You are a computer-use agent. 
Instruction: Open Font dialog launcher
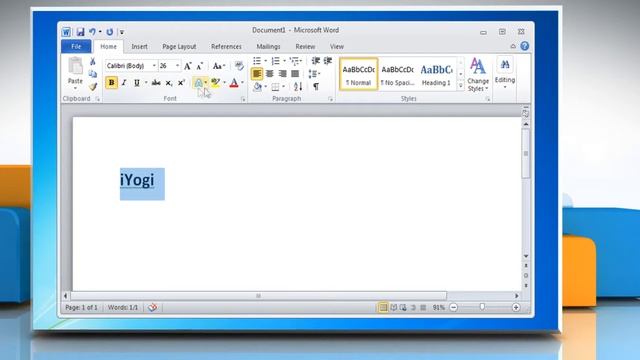[x=243, y=99]
